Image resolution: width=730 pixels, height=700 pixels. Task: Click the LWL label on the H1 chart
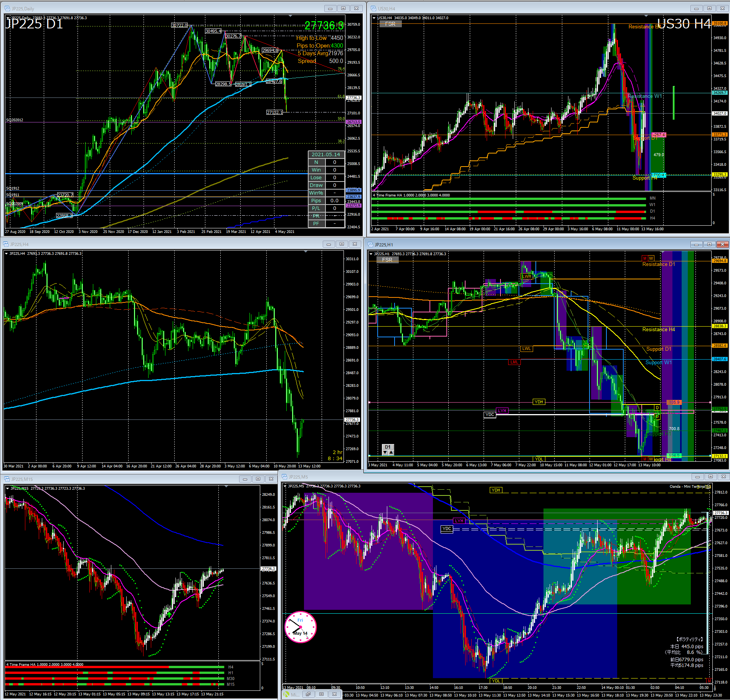pyautogui.click(x=527, y=348)
